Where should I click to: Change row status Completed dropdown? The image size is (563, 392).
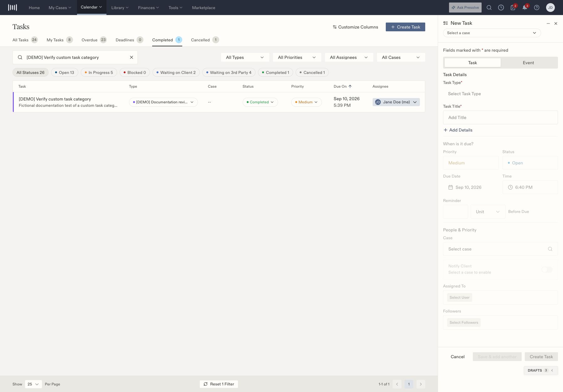click(260, 102)
